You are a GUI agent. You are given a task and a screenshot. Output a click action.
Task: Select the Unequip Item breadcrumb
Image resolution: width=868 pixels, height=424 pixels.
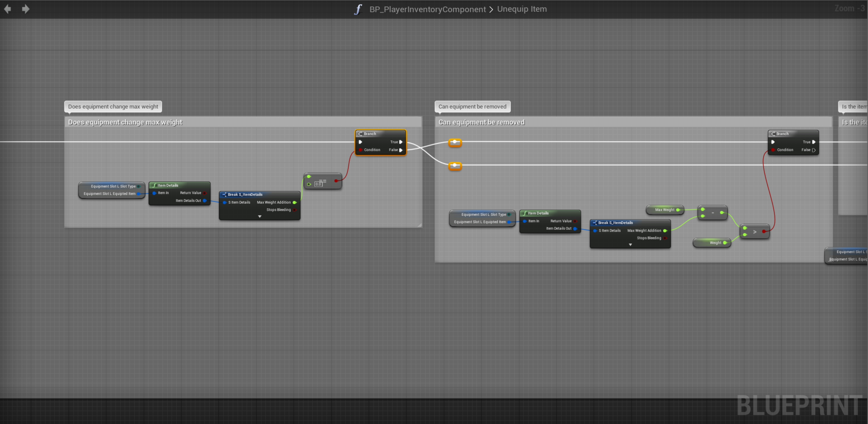coord(522,9)
